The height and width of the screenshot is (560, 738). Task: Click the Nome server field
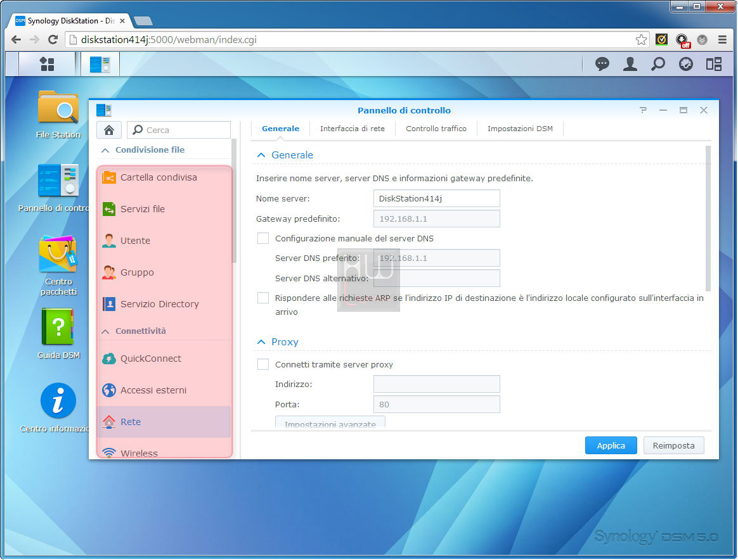click(x=436, y=198)
